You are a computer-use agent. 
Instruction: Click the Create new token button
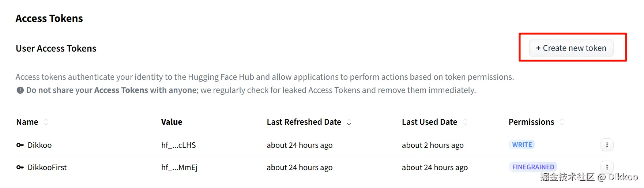(571, 48)
